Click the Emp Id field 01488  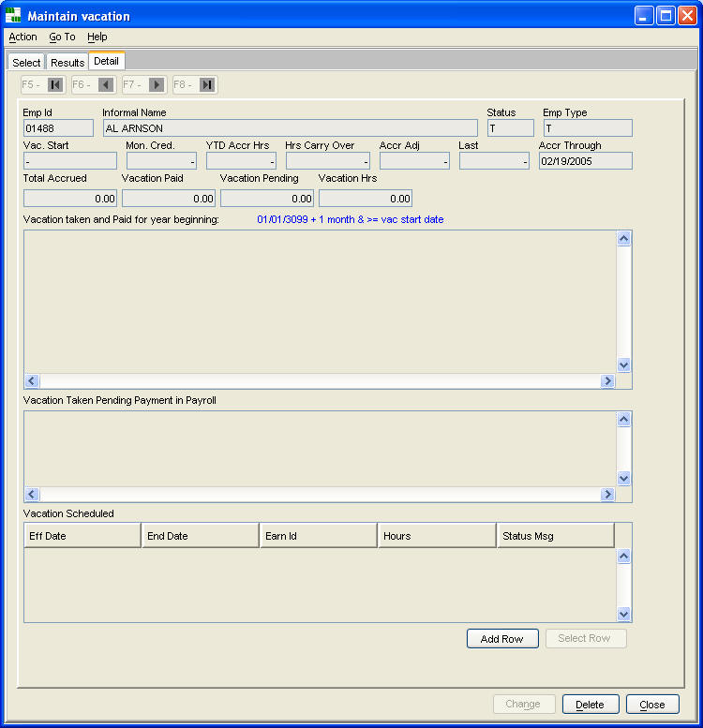[x=58, y=128]
